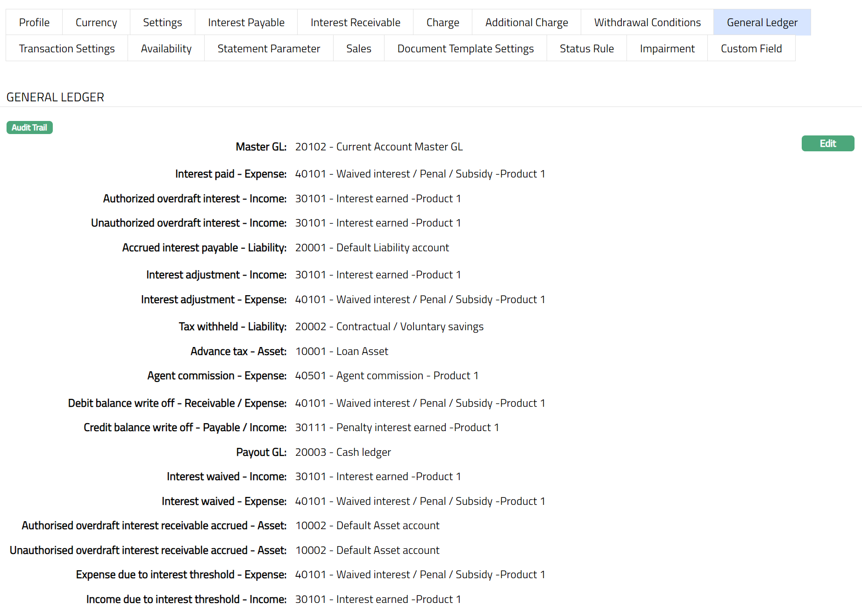Switch to the Custom Field tab
Image resolution: width=862 pixels, height=616 pixels.
751,49
